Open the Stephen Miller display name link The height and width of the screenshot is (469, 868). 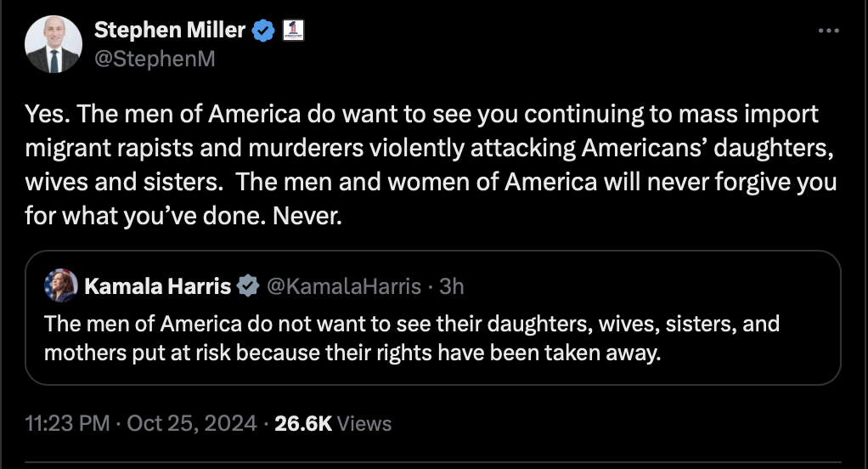[x=169, y=31]
